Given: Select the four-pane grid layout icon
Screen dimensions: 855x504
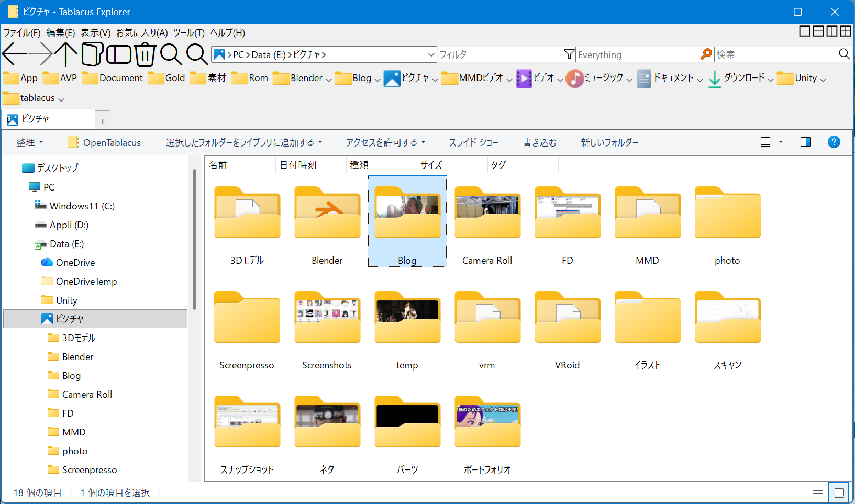Looking at the screenshot, I should pos(846,31).
